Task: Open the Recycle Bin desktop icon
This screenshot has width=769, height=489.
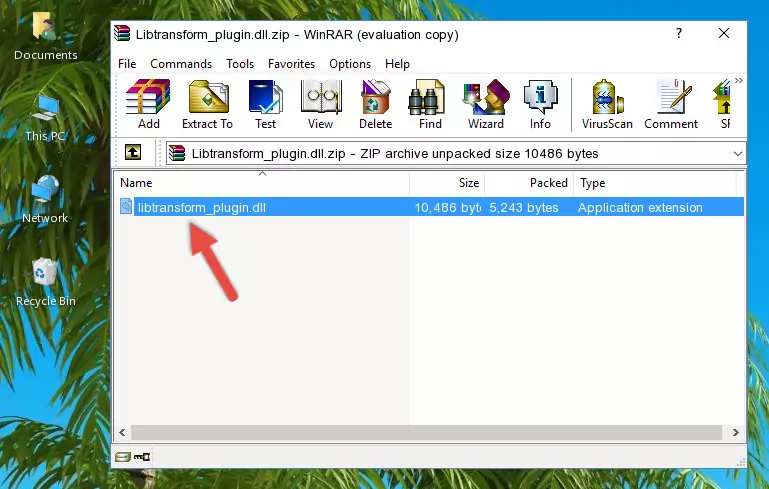Action: tap(46, 283)
